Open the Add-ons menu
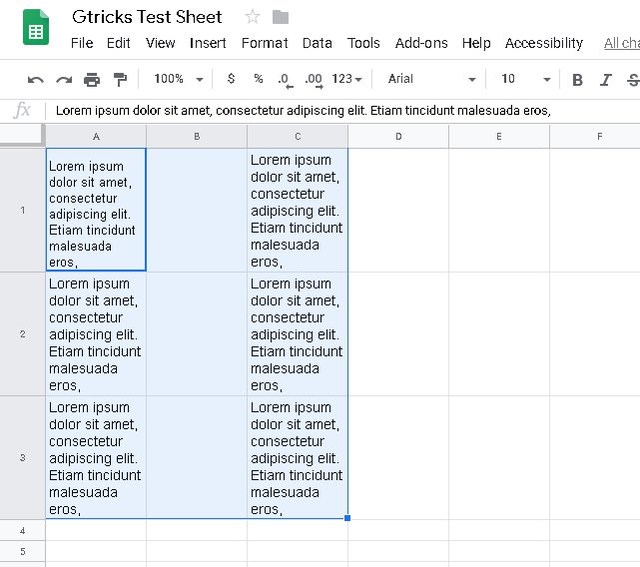Screen dimensions: 640x567 point(419,43)
